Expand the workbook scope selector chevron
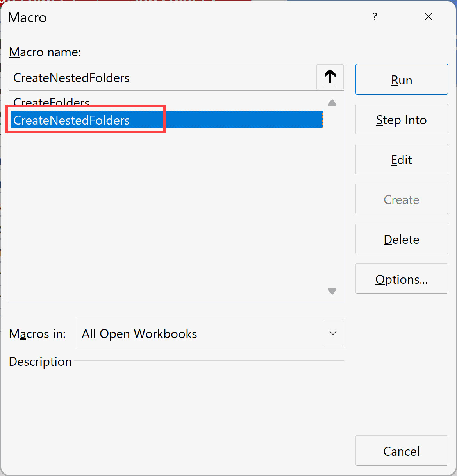Screen dimensions: 457x476 333,333
